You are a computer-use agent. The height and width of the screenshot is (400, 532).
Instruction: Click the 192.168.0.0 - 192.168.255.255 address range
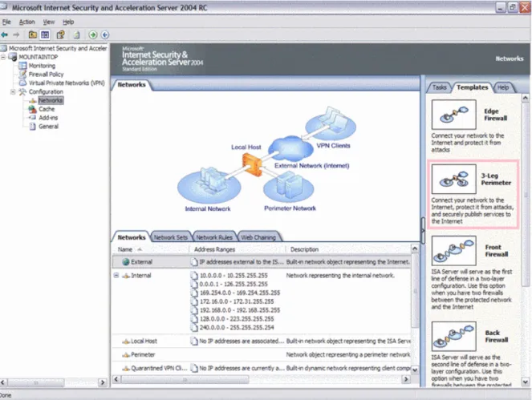coord(240,310)
